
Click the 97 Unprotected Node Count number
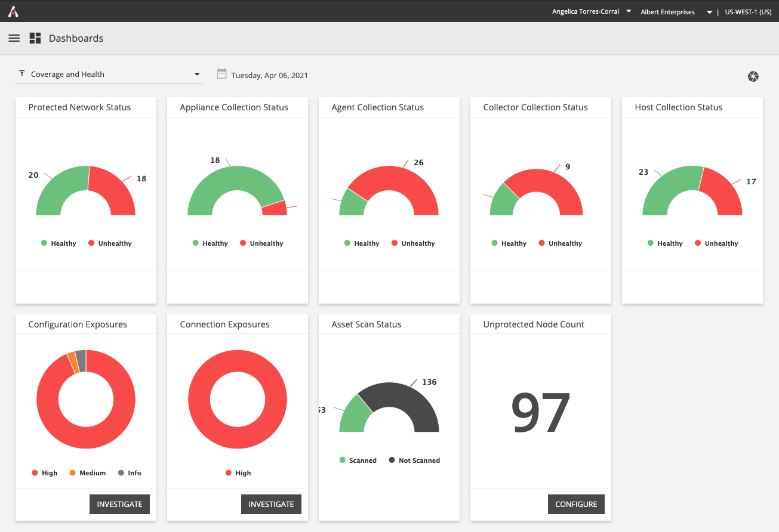(540, 413)
